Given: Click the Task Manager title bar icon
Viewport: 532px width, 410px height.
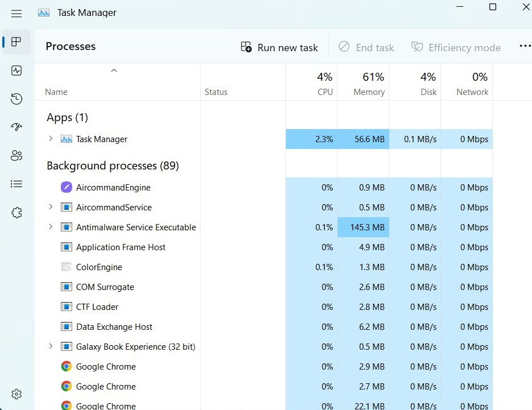Looking at the screenshot, I should 44,13.
